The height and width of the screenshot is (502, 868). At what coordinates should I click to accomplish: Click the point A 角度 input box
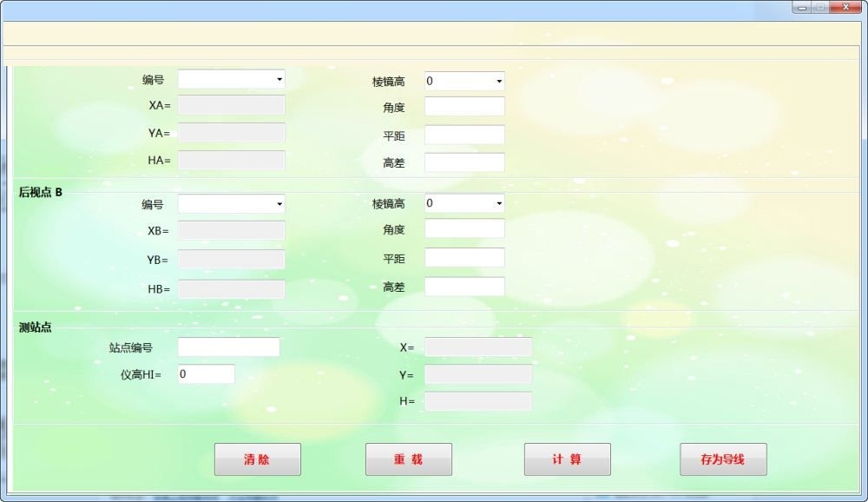point(464,106)
